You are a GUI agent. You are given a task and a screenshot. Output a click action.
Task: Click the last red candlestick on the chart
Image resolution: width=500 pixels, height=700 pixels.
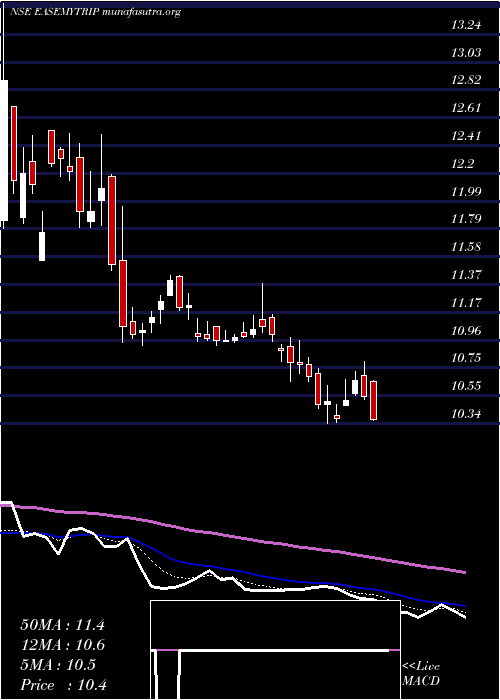point(374,400)
